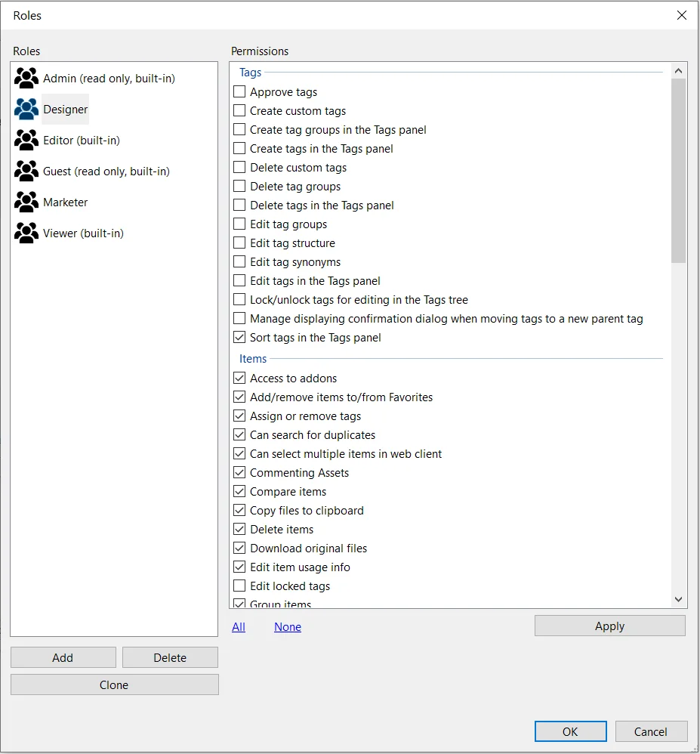
Task: Toggle Edit tag synonyms checkbox
Action: tap(239, 261)
